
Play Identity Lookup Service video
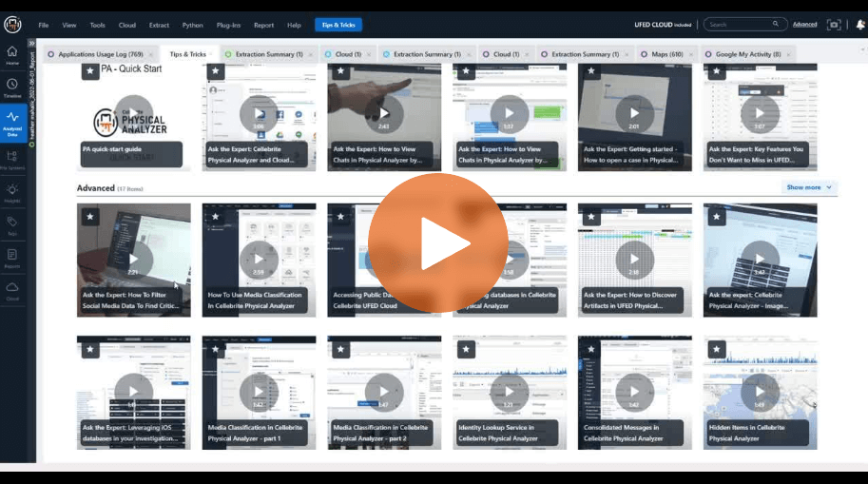click(x=510, y=392)
